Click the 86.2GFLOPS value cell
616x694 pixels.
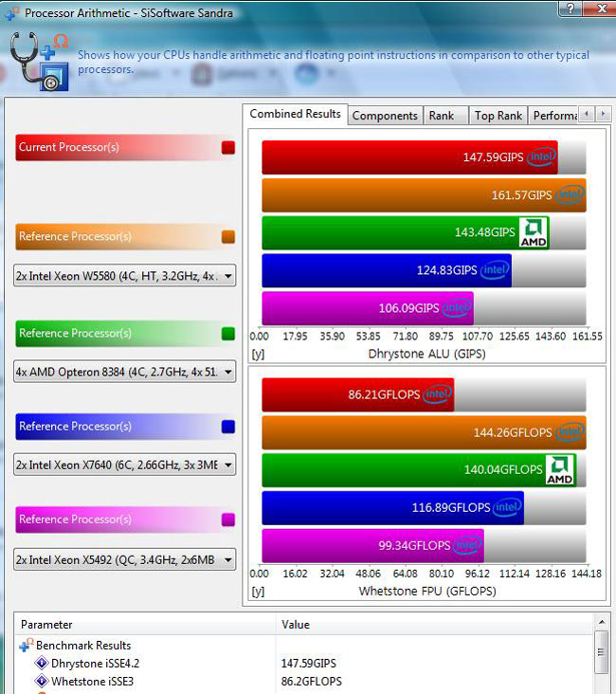pyautogui.click(x=312, y=681)
